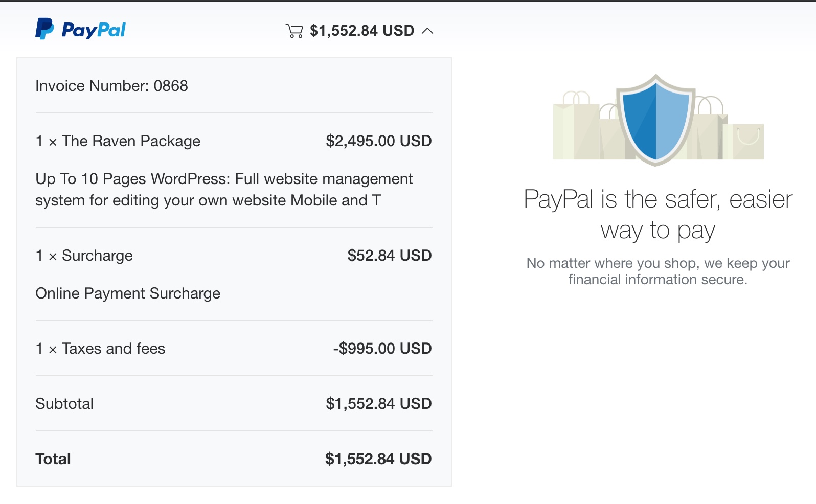
Task: Click the $2,495.00 USD package price
Action: pyautogui.click(x=379, y=141)
